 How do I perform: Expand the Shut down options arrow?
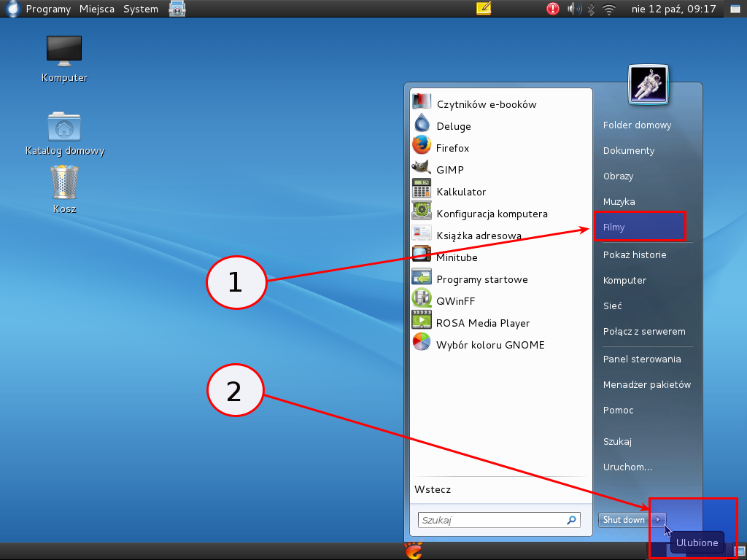658,519
